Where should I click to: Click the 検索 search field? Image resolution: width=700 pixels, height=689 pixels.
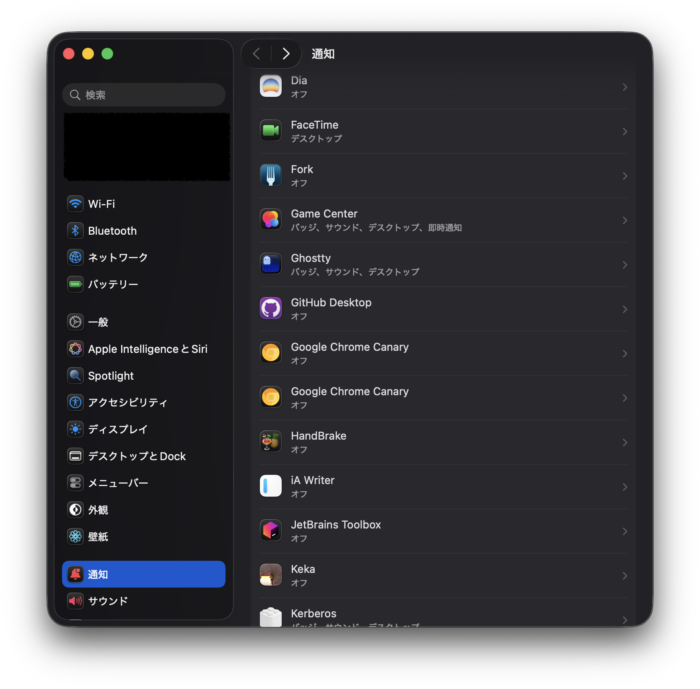pyautogui.click(x=144, y=95)
